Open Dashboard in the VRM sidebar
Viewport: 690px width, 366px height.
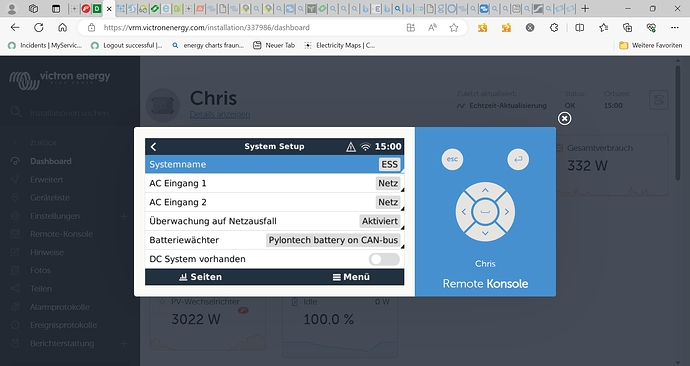[51, 161]
